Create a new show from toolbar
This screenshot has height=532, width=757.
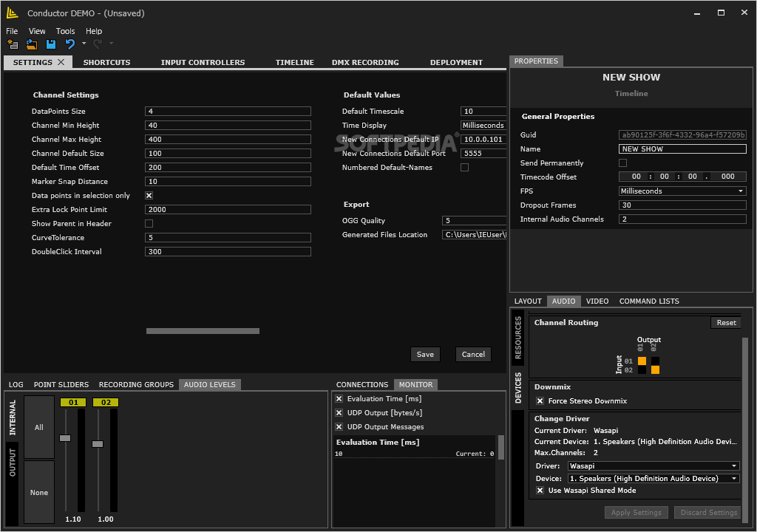[13, 44]
